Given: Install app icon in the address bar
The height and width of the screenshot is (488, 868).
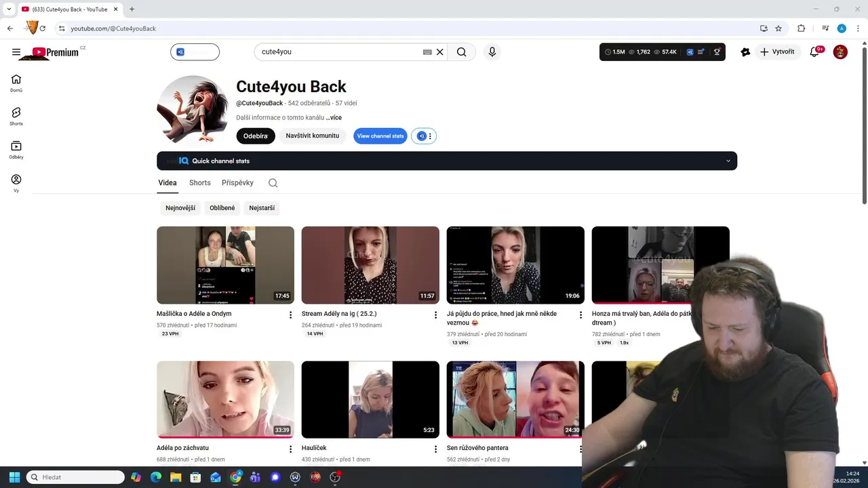Looking at the screenshot, I should (x=764, y=28).
